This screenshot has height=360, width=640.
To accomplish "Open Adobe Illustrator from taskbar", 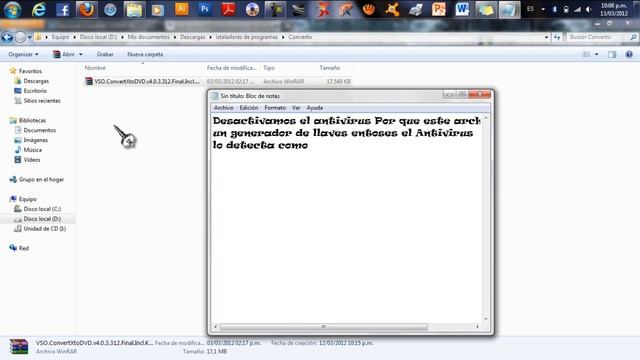I will [x=181, y=9].
